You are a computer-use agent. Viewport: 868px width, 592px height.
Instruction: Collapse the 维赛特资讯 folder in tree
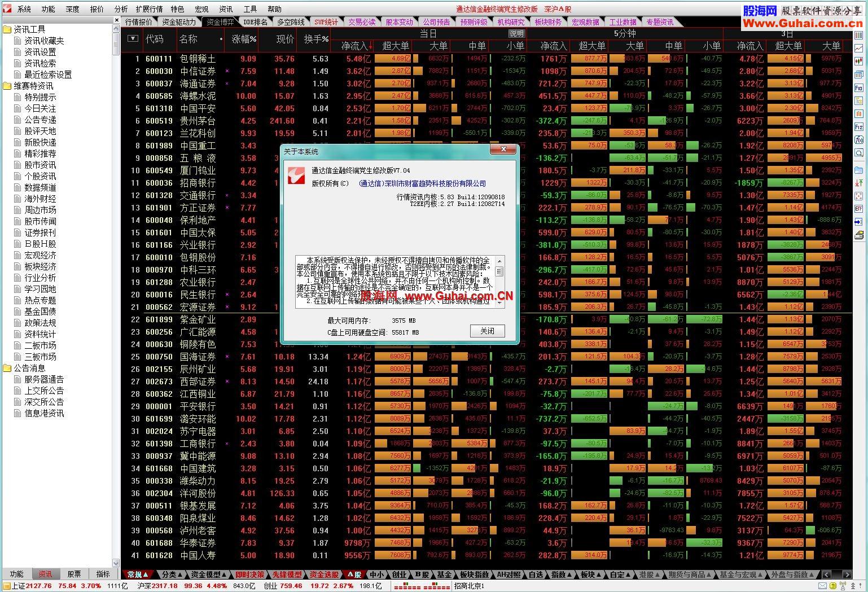(7, 86)
